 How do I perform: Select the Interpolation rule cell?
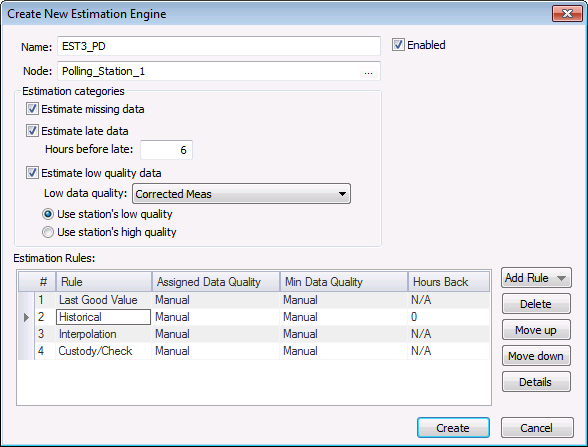(104, 334)
